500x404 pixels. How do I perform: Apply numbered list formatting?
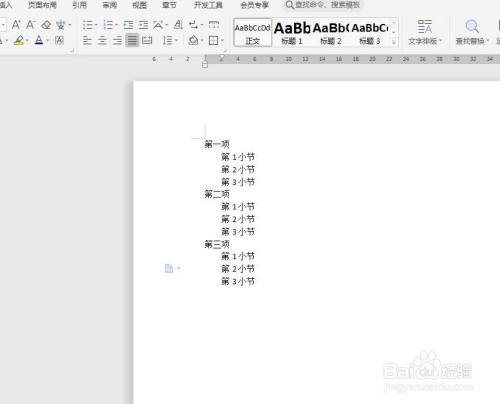tap(108, 25)
